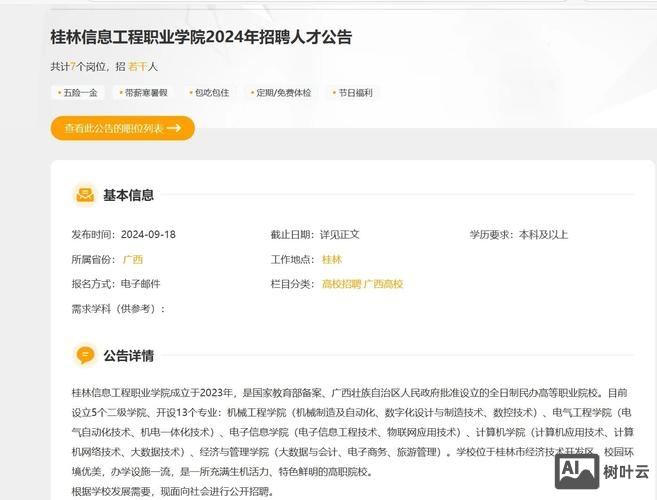Click the 共计7个岗位 summary line
The image size is (657, 500).
coord(104,67)
